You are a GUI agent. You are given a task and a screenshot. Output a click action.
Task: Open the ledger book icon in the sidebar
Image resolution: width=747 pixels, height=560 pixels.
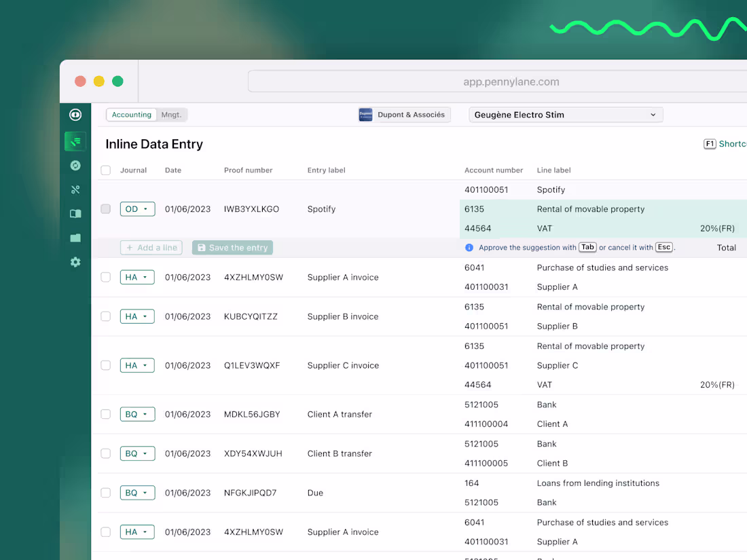[x=75, y=213]
